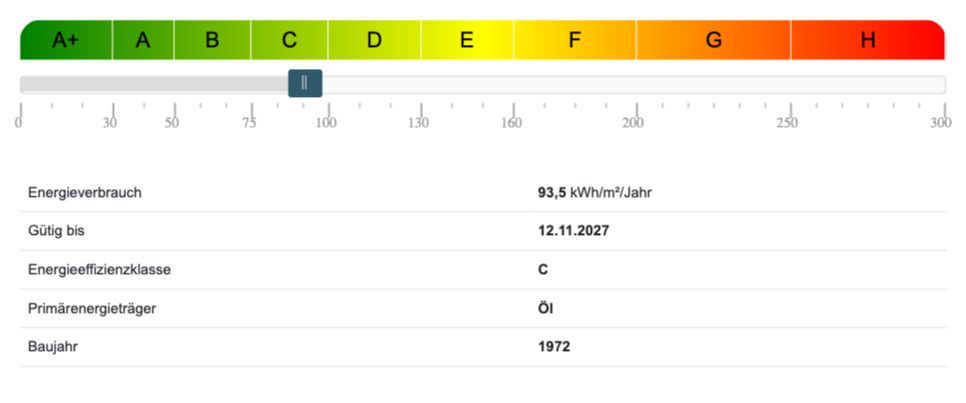Select the red H class segment
Screen dimensions: 966x403
point(868,40)
